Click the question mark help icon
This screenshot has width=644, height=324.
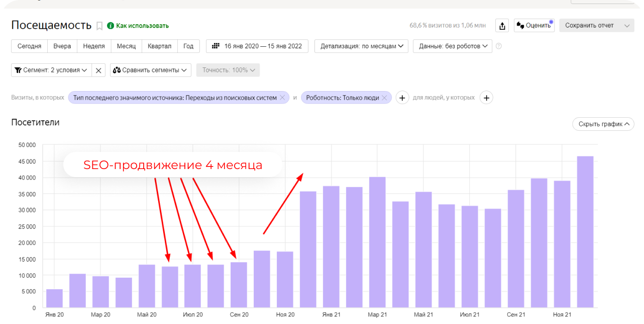tap(498, 46)
